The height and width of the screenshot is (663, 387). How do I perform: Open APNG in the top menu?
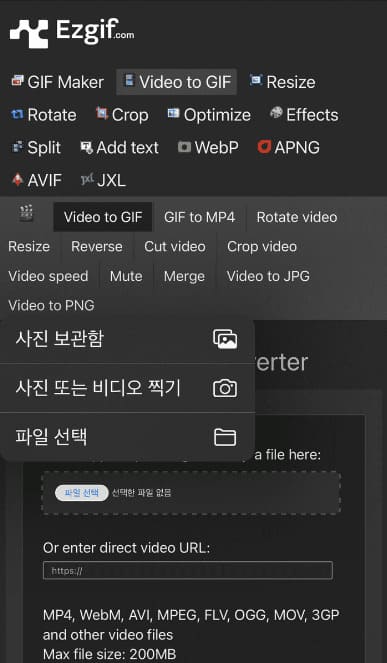tap(289, 148)
